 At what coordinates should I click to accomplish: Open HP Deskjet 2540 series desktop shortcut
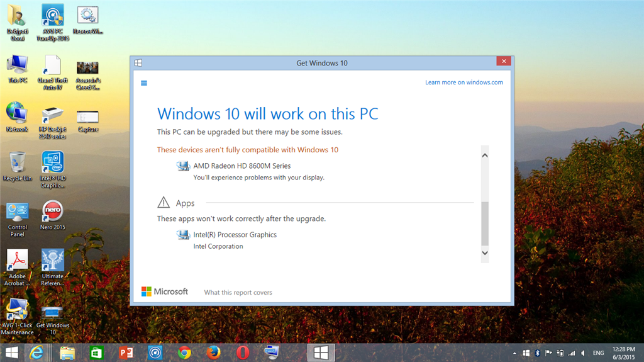(x=53, y=123)
